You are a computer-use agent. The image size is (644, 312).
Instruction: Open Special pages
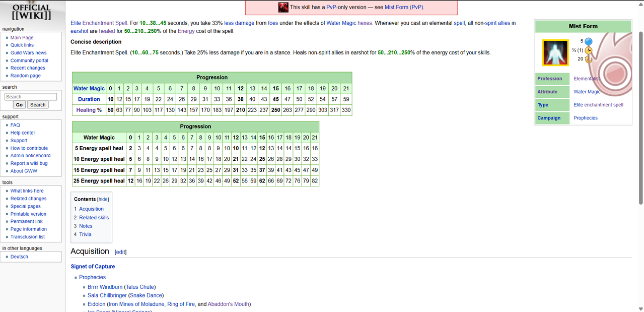pyautogui.click(x=26, y=206)
